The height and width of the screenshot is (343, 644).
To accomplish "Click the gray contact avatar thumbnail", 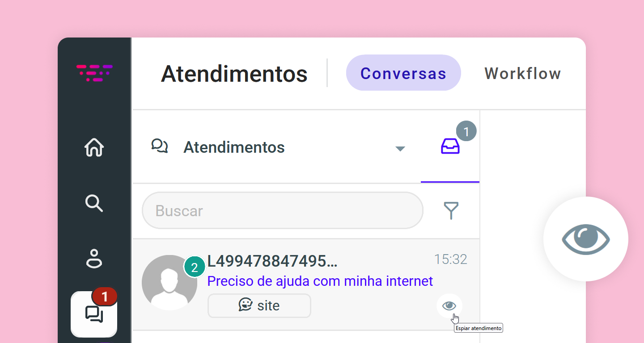I will click(169, 283).
